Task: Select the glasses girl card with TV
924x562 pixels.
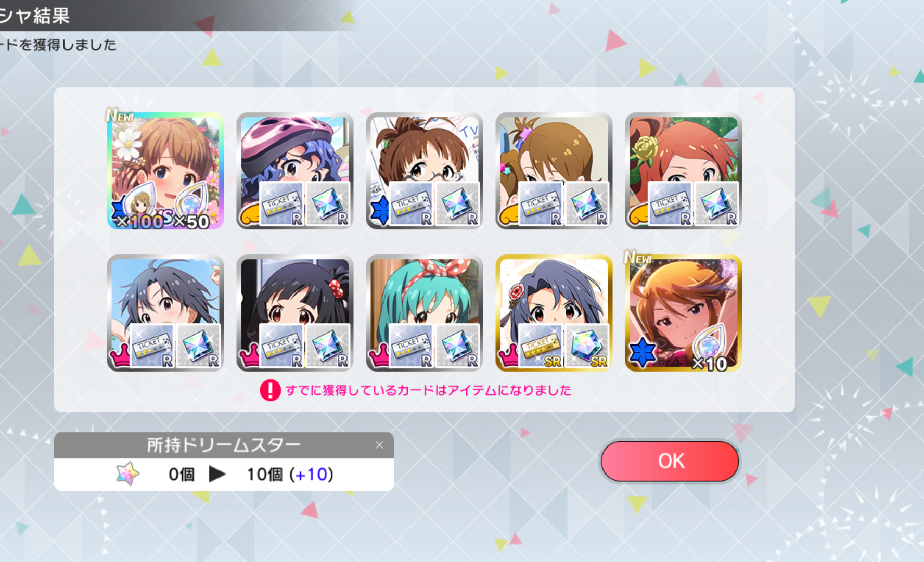Action: click(425, 171)
